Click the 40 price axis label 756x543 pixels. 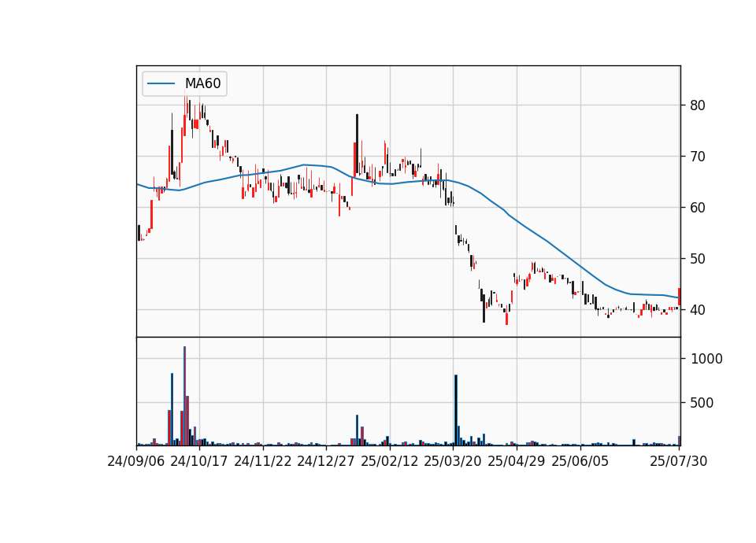[697, 310]
